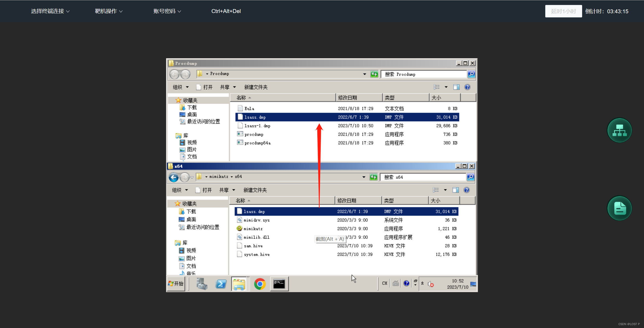Screen dimensions: 644x328
Task: Select Eula text document
Action: tap(347, 109)
